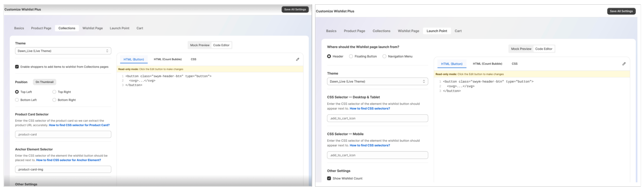Toggle the Show Wishlist Count checkbox
The image size is (644, 192).
[x=329, y=178]
